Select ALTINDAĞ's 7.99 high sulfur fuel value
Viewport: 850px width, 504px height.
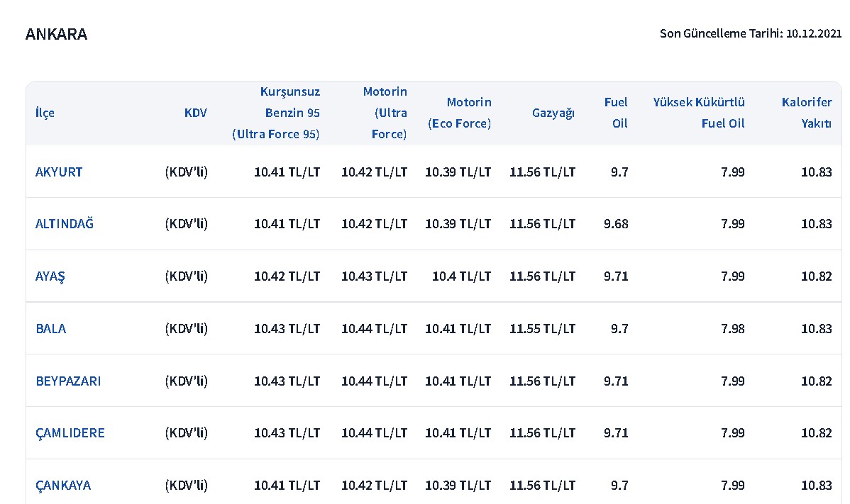pyautogui.click(x=733, y=223)
